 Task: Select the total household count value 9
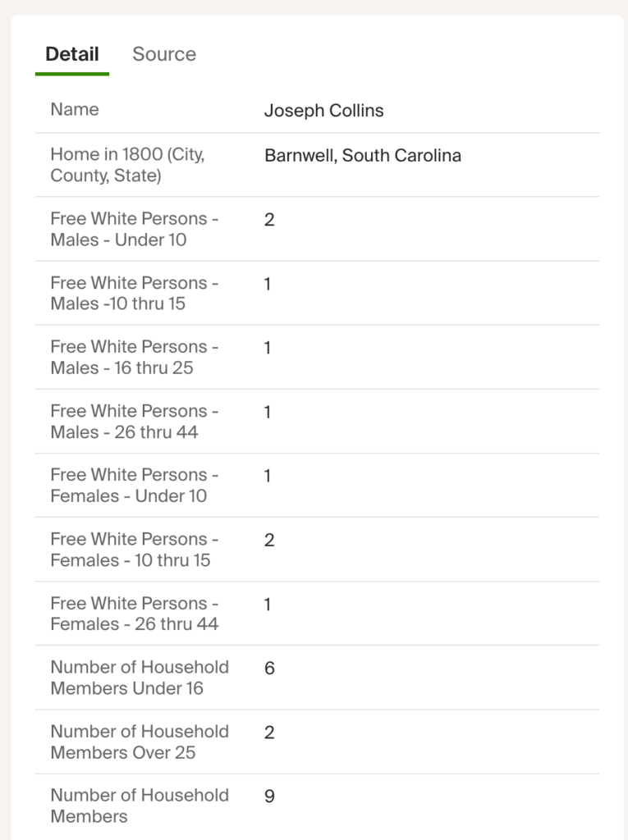click(x=268, y=796)
